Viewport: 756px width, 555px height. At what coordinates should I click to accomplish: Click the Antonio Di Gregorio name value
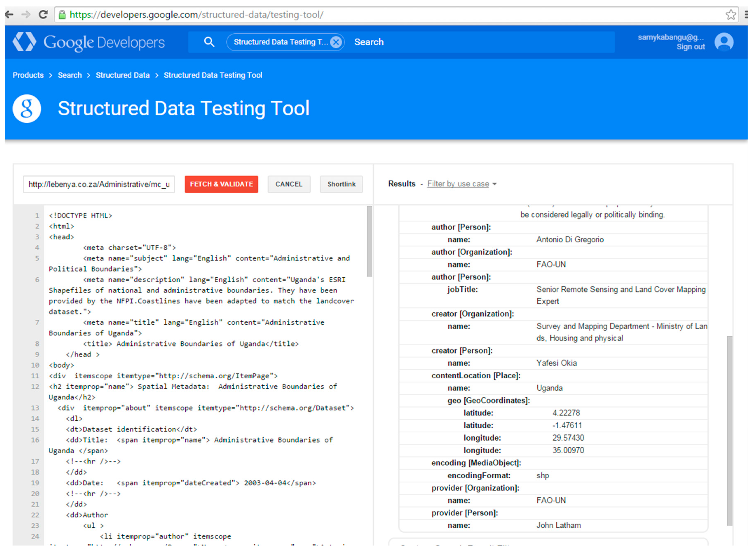click(570, 239)
